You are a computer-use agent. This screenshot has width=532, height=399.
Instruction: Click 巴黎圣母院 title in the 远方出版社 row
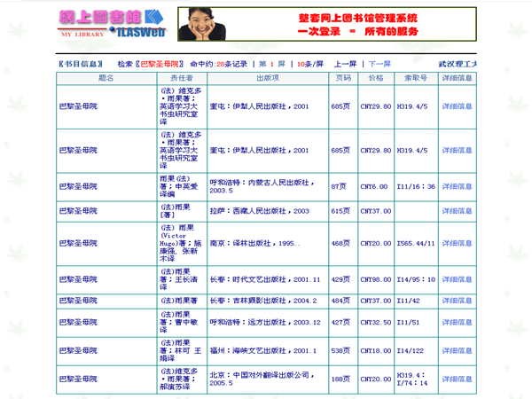(x=78, y=322)
